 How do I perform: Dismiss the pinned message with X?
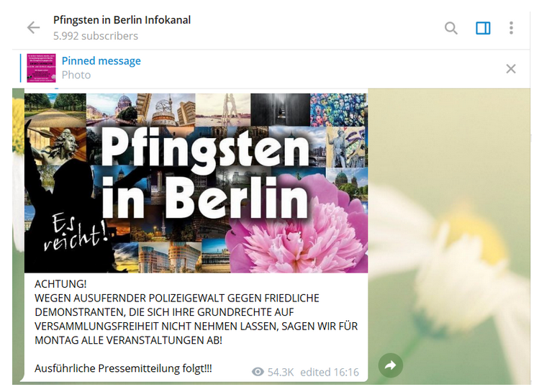(x=511, y=69)
